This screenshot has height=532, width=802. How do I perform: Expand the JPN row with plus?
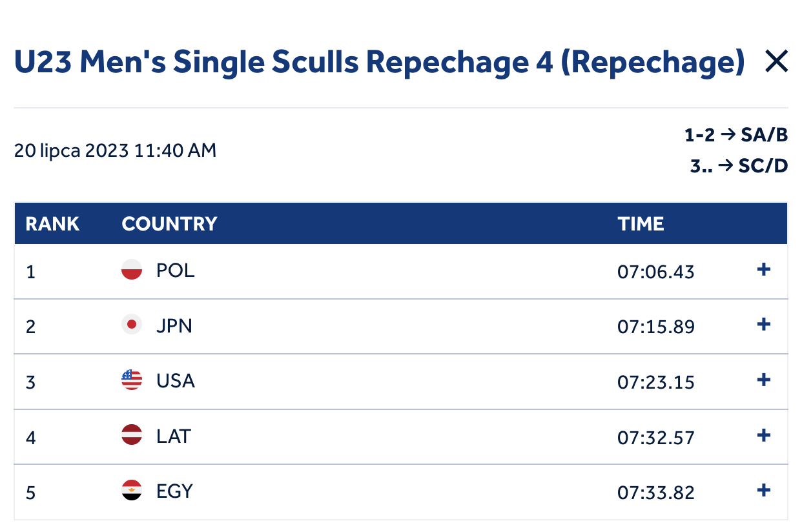[764, 324]
